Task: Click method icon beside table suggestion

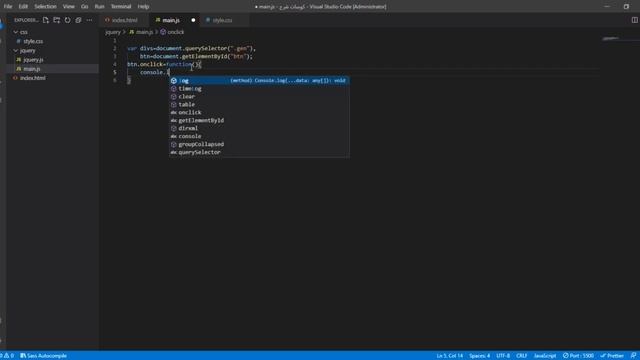Action: [x=174, y=104]
